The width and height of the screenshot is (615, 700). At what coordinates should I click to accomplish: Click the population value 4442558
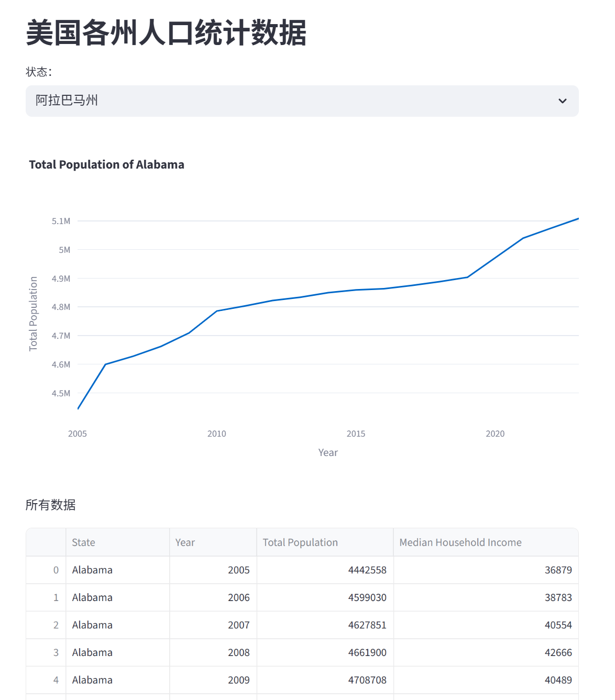367,570
